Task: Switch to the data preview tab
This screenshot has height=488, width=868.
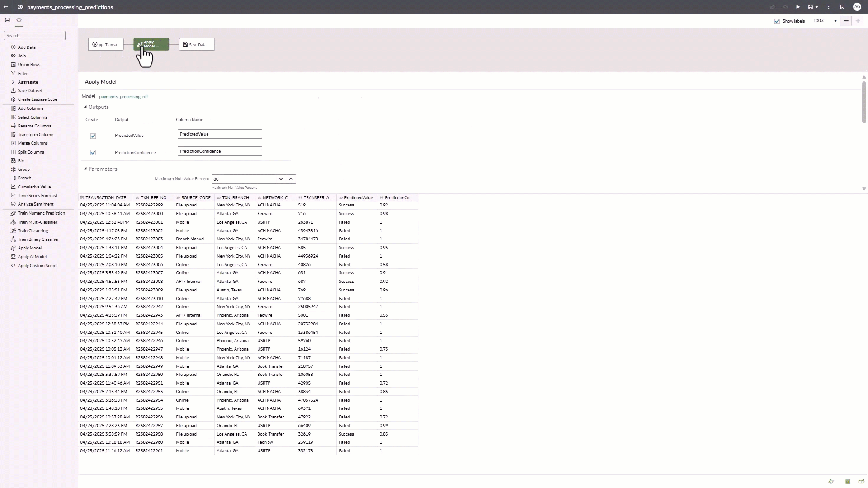Action: click(7, 20)
